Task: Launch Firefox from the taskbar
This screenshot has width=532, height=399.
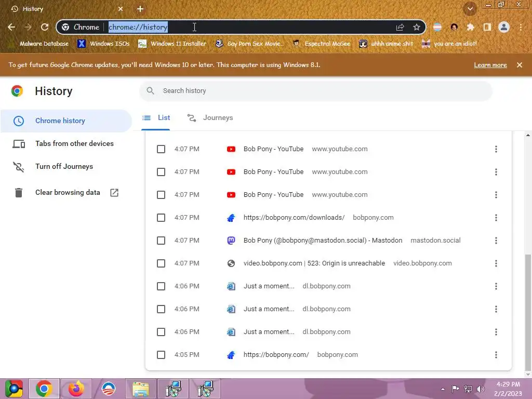Action: pos(76,389)
